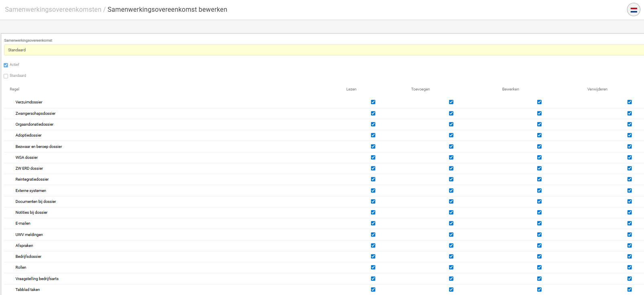Uncheck Lezen for Verzuimdossier
Screen dimensions: 644x295
click(373, 102)
